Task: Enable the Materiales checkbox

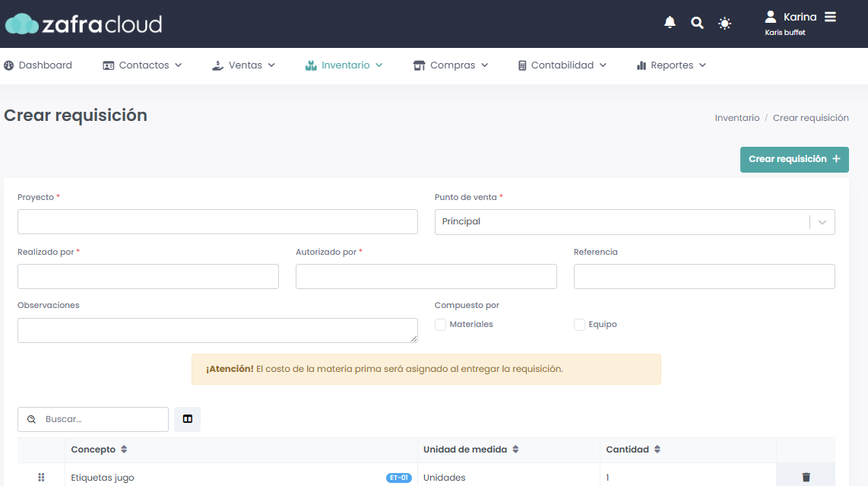Action: (x=440, y=325)
